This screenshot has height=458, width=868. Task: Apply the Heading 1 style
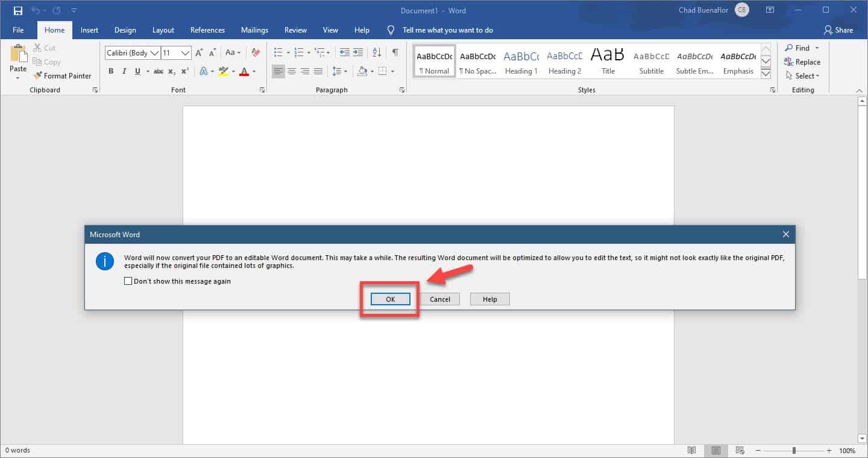point(521,62)
